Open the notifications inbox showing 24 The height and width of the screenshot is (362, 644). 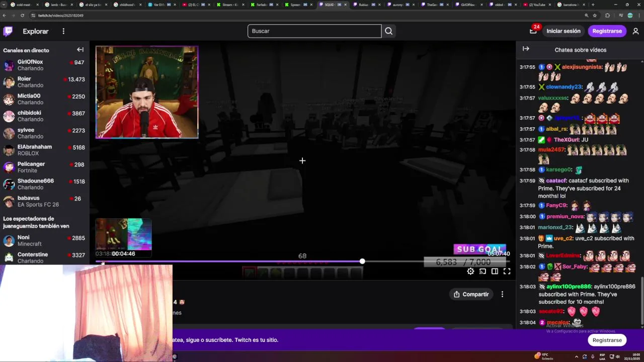click(x=533, y=31)
